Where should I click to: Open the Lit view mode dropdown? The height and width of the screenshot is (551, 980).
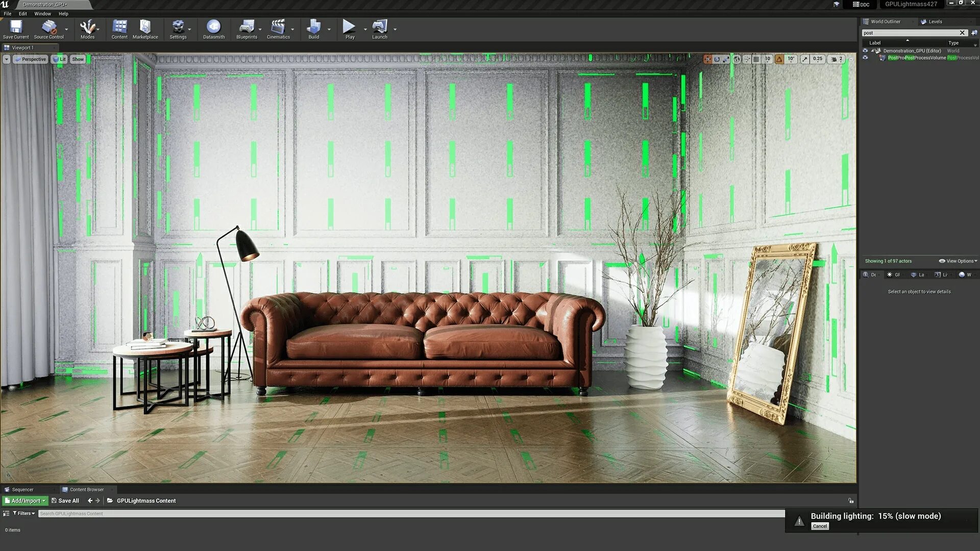pyautogui.click(x=60, y=59)
